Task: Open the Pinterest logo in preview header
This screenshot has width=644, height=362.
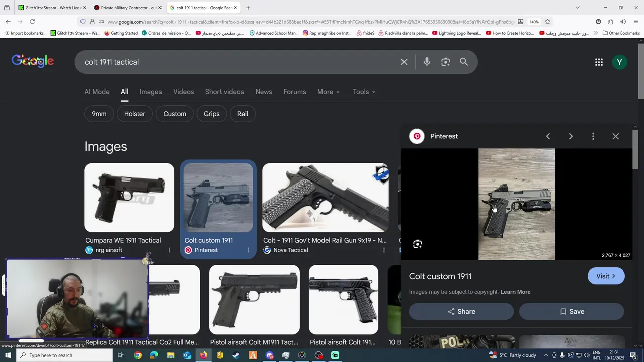Action: pyautogui.click(x=417, y=136)
